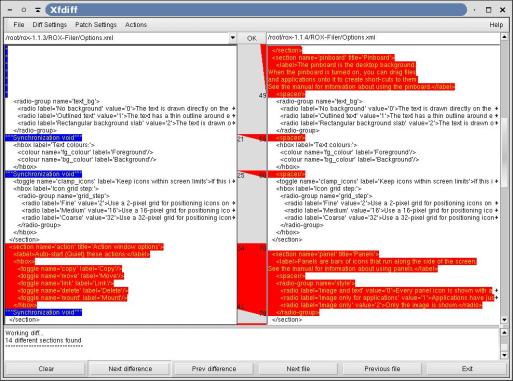
Task: Open the File menu
Action: 19,25
